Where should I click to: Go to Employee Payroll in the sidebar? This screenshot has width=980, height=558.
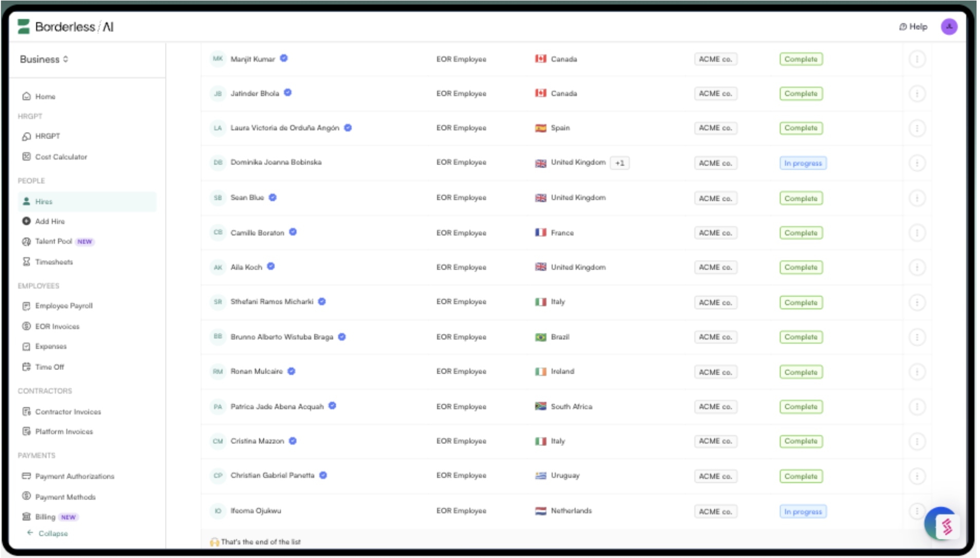click(64, 306)
